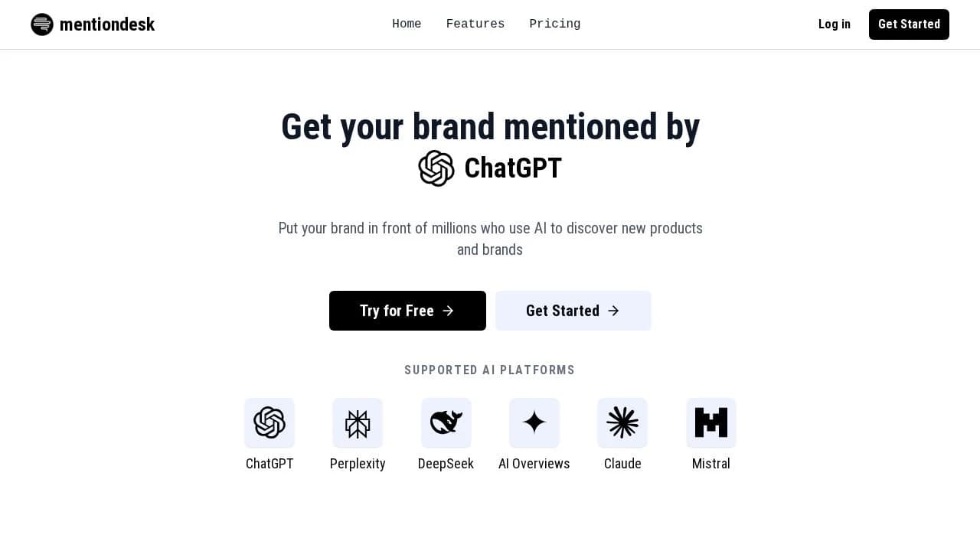The height and width of the screenshot is (551, 980).
Task: Click the arrow inside Try for Free
Action: [449, 311]
